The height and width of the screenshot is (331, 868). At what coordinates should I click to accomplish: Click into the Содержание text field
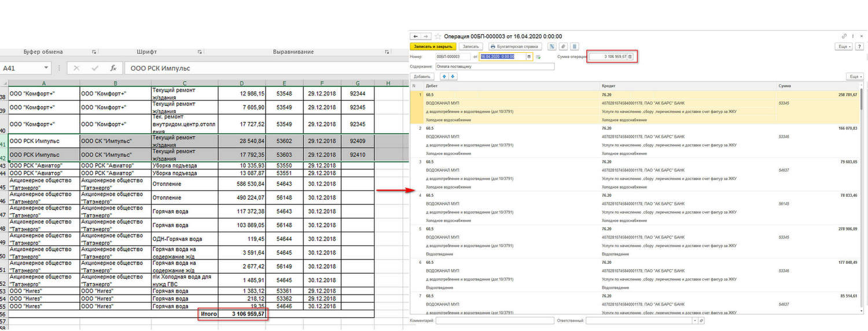point(495,67)
